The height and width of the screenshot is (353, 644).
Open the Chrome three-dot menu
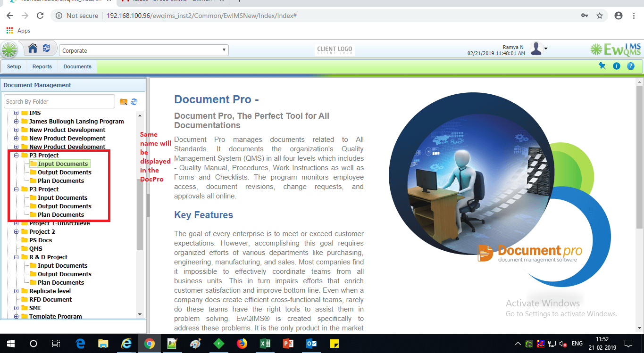(634, 16)
